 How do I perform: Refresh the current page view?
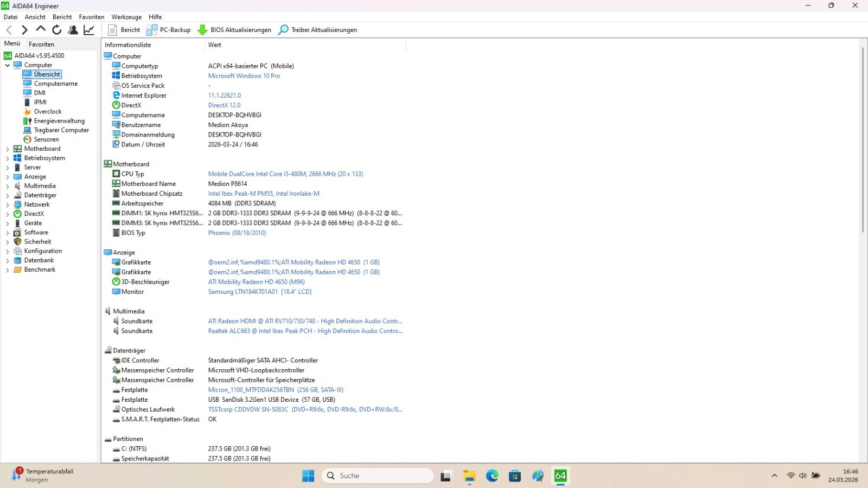(56, 30)
